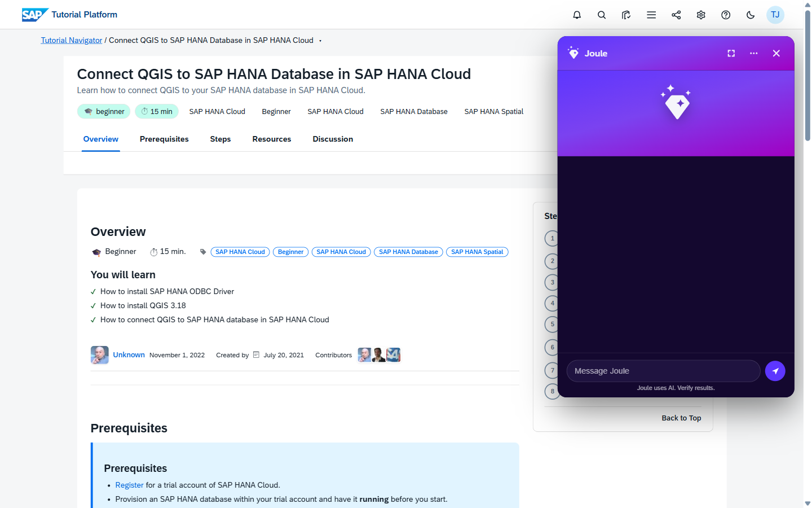Click 'How to install QGIS 3.18' line
The image size is (812, 508).
(x=143, y=305)
